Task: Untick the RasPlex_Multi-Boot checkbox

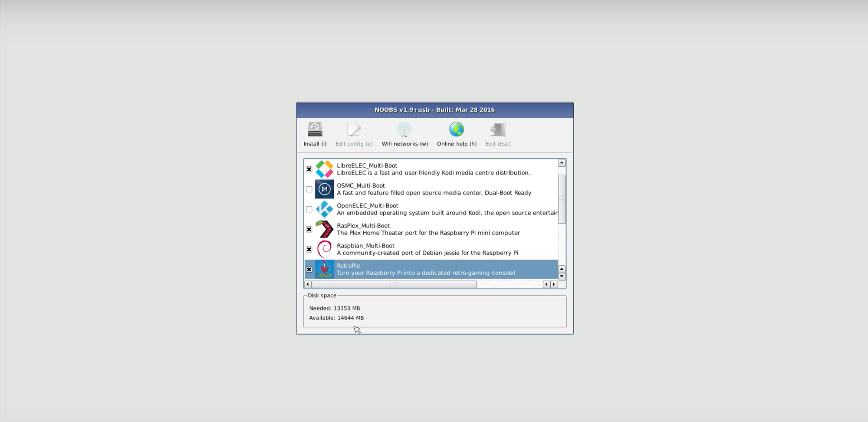Action: pos(309,229)
